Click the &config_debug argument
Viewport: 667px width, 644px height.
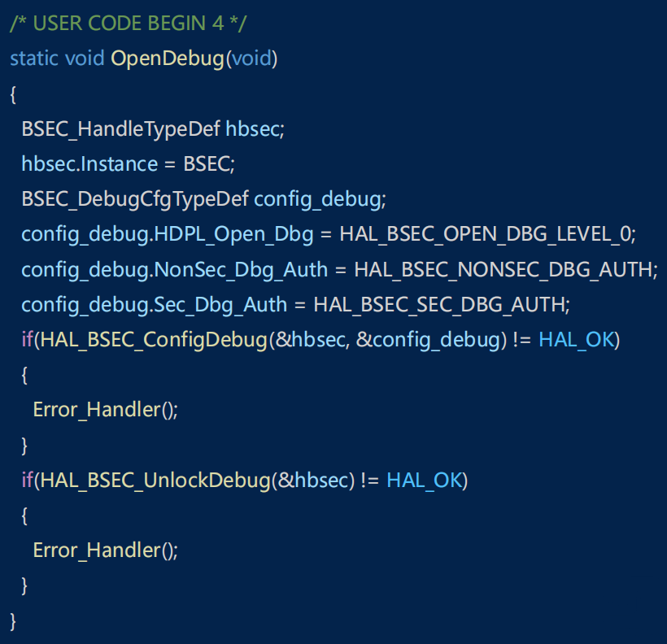tap(426, 340)
